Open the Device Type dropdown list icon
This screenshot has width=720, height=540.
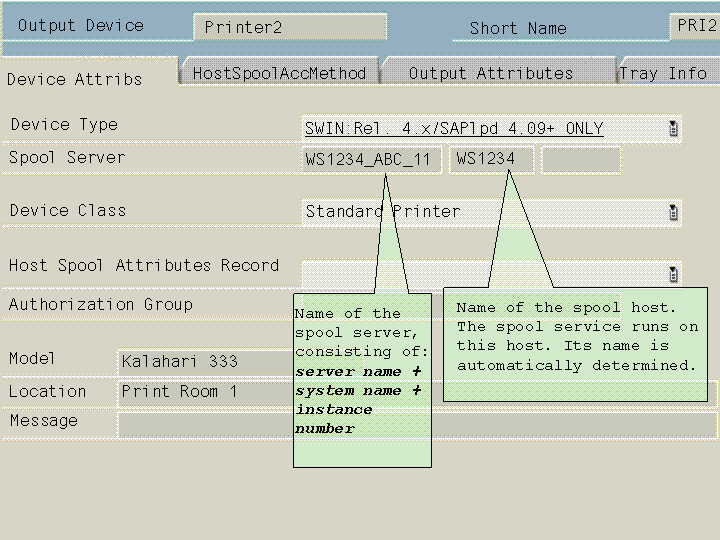(674, 128)
